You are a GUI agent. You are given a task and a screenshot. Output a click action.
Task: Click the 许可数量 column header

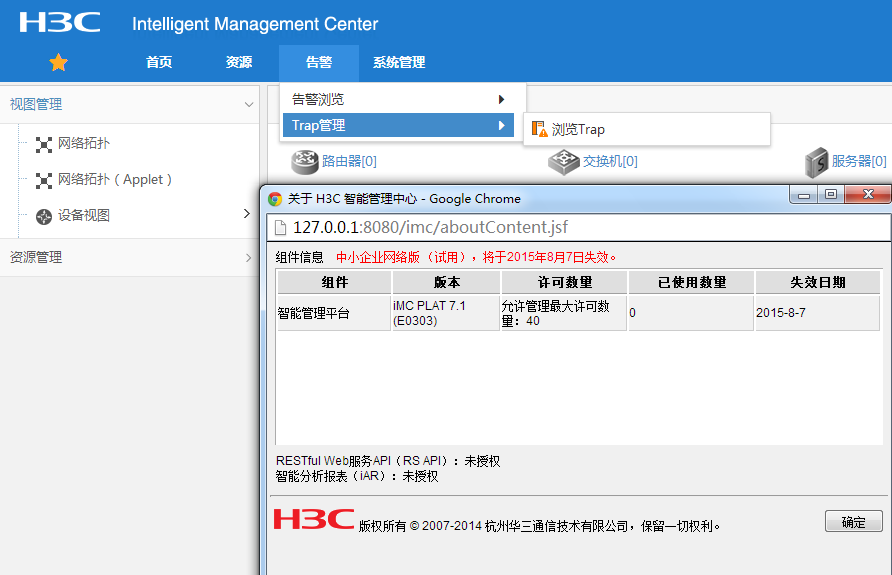point(565,282)
